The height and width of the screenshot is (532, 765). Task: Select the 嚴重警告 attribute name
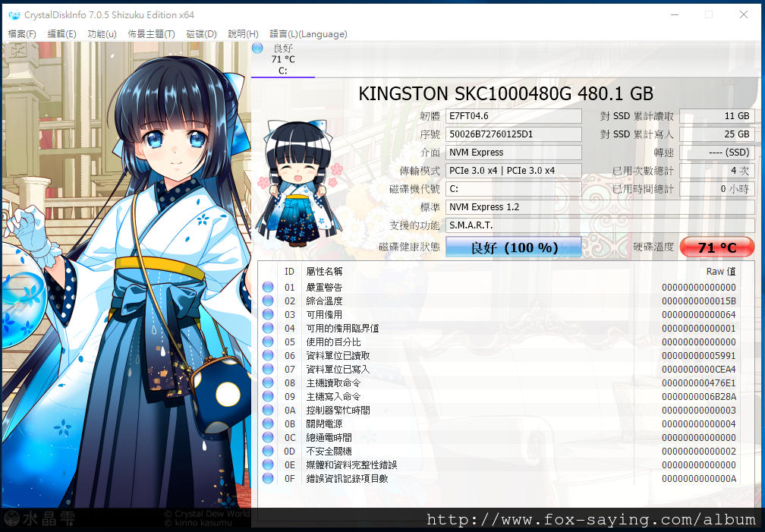click(x=325, y=287)
